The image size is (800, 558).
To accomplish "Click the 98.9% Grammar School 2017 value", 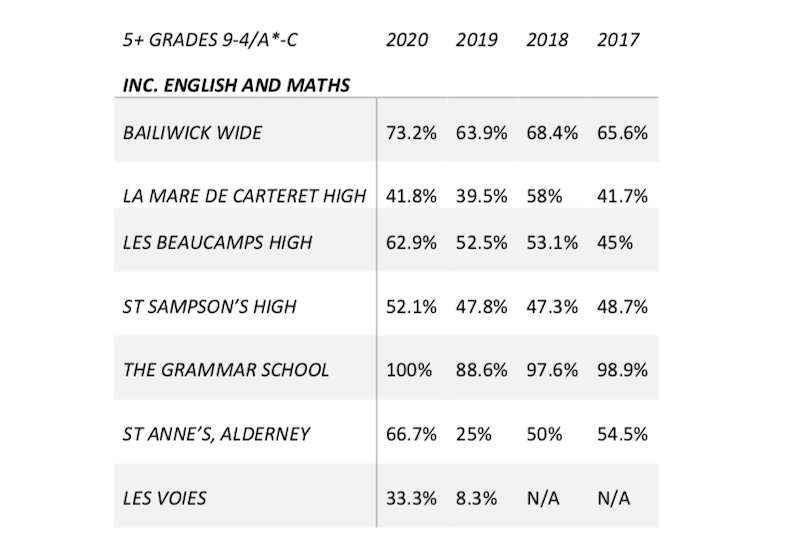I will tap(622, 370).
